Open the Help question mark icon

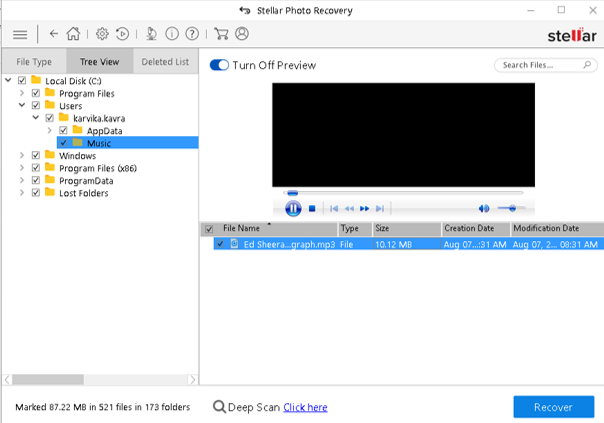192,34
